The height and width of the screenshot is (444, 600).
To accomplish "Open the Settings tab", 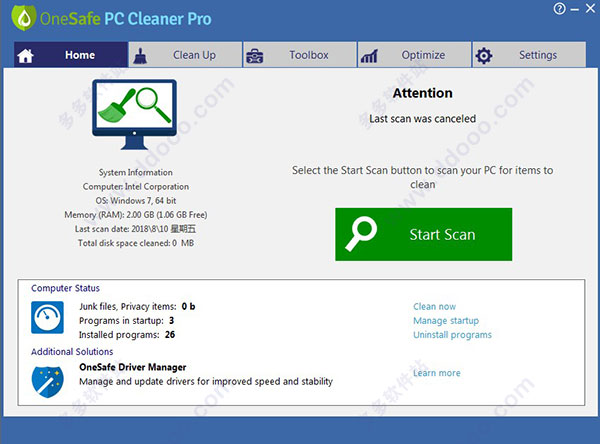I will click(x=529, y=55).
